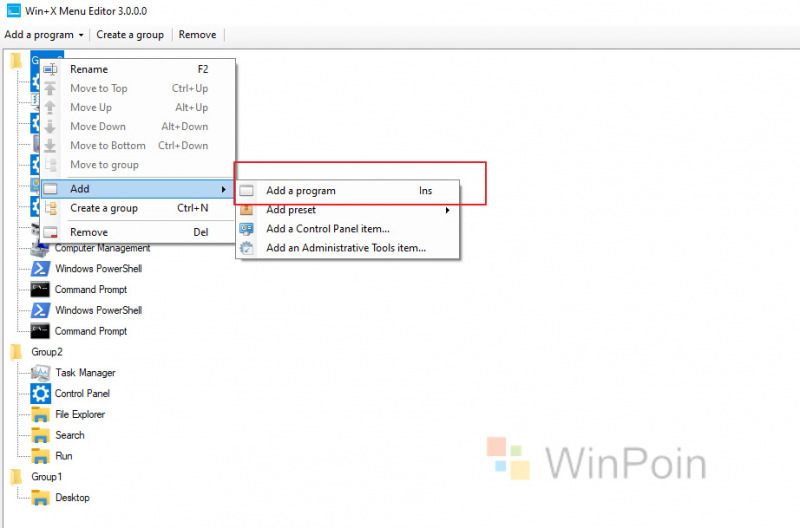Select first Windows PowerShell entry
Screen dimensions: 800x528
click(x=98, y=269)
